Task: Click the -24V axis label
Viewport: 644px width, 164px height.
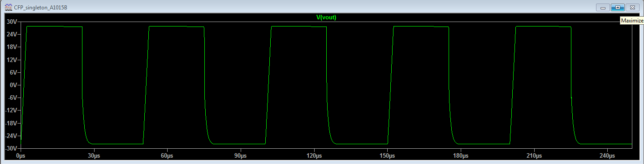Action: (11, 135)
